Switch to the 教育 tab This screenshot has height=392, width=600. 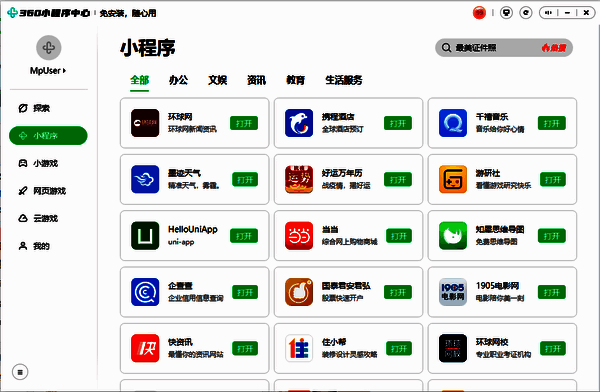pyautogui.click(x=295, y=80)
